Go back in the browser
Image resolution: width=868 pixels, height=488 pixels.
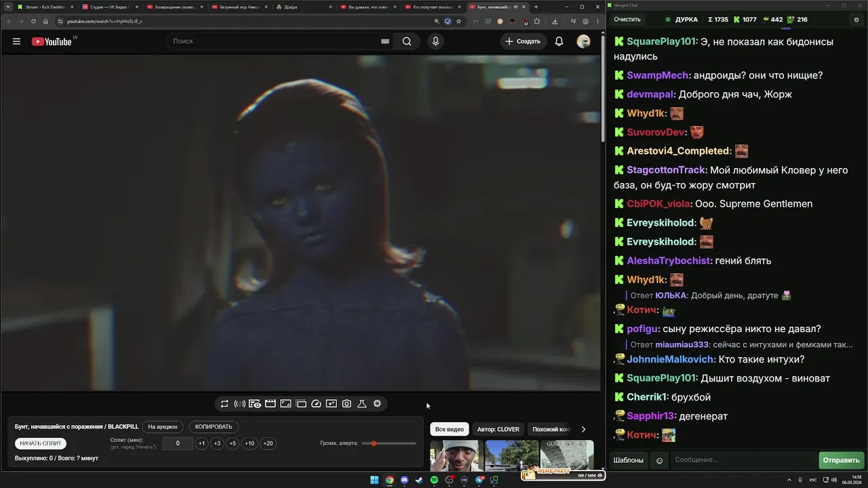(9, 21)
